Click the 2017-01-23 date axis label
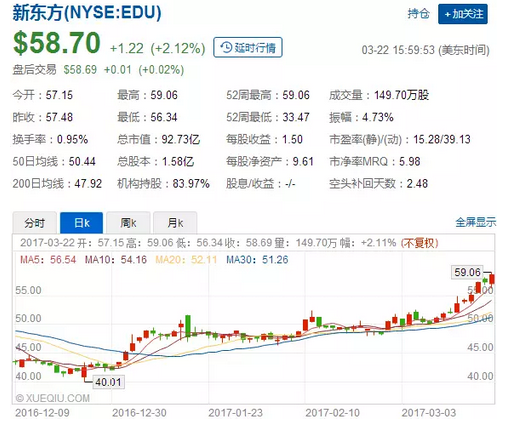 click(236, 413)
